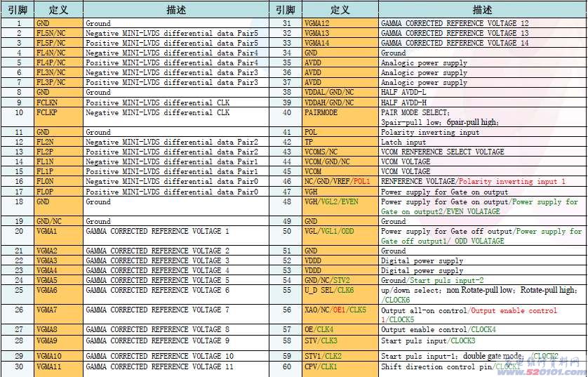Click the CPV/CLK1 definition cell
The height and width of the screenshot is (377, 588).
click(340, 366)
